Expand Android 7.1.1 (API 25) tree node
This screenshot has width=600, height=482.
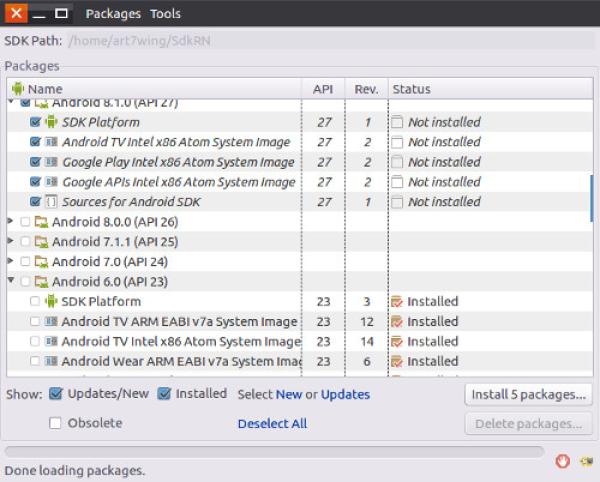point(12,242)
